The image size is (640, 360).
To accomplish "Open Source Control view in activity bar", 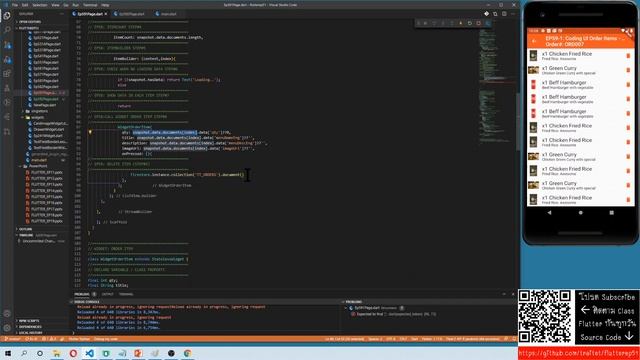I will tap(7, 45).
